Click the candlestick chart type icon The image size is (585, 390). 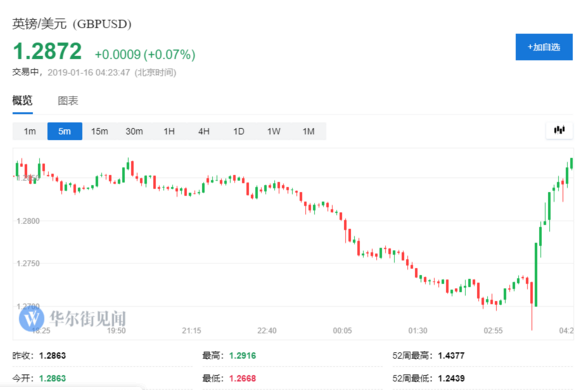[559, 130]
